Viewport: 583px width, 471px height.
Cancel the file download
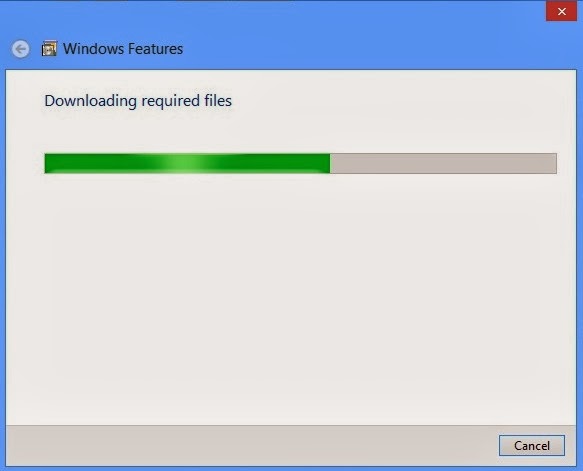(x=532, y=445)
